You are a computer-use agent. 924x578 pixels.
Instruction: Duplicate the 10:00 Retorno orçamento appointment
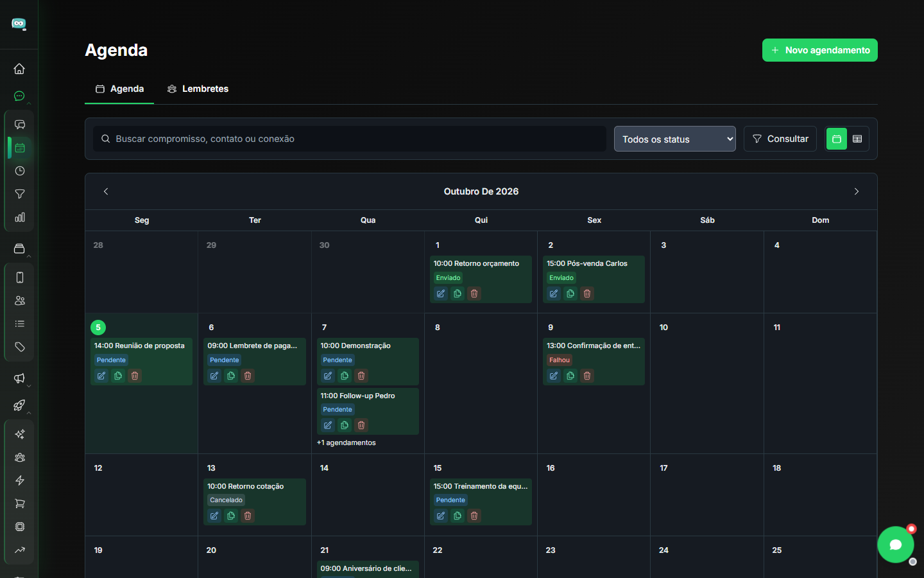[x=458, y=293]
